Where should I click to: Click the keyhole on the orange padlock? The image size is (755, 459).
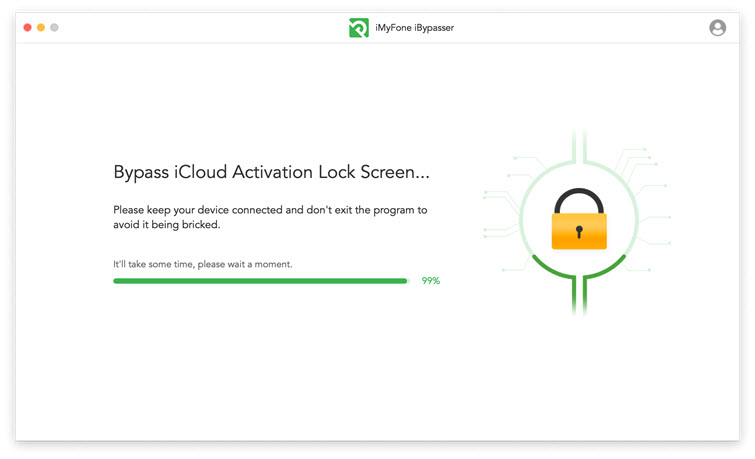pos(579,232)
